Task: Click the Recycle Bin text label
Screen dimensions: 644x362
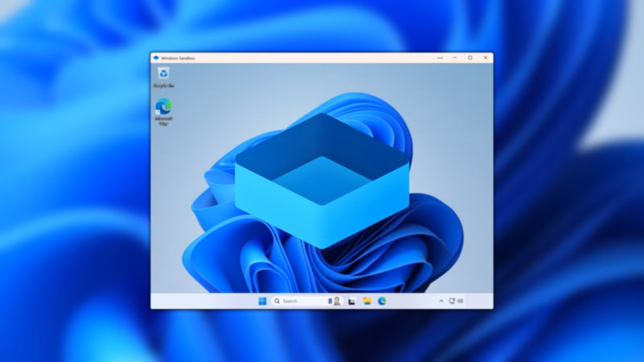Action: [x=163, y=85]
